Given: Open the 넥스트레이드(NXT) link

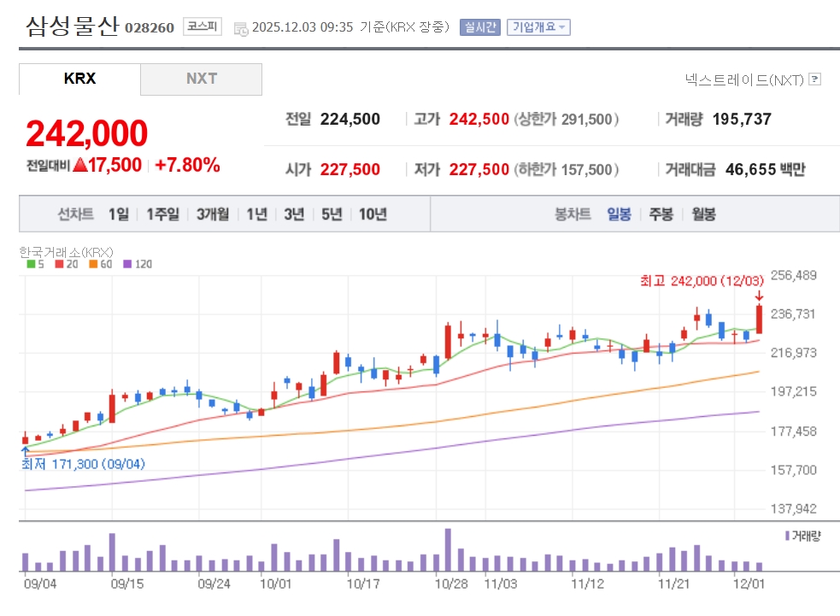Looking at the screenshot, I should point(743,79).
